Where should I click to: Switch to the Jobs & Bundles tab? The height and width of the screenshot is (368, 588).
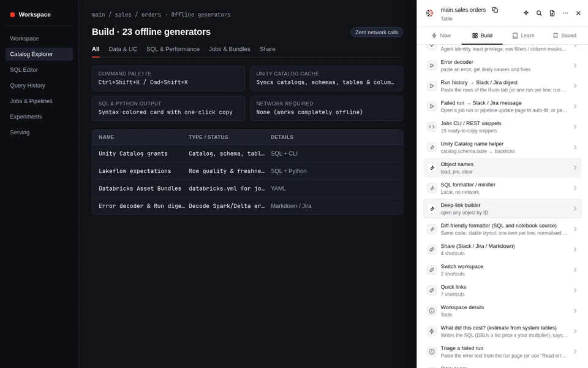(x=230, y=49)
